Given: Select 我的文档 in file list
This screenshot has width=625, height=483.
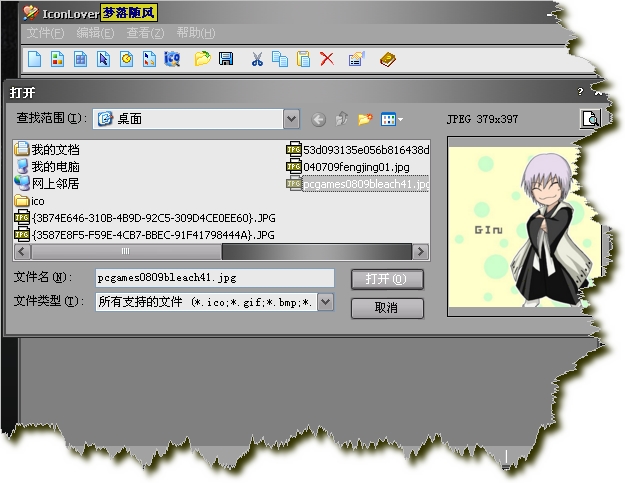Looking at the screenshot, I should coord(47,149).
